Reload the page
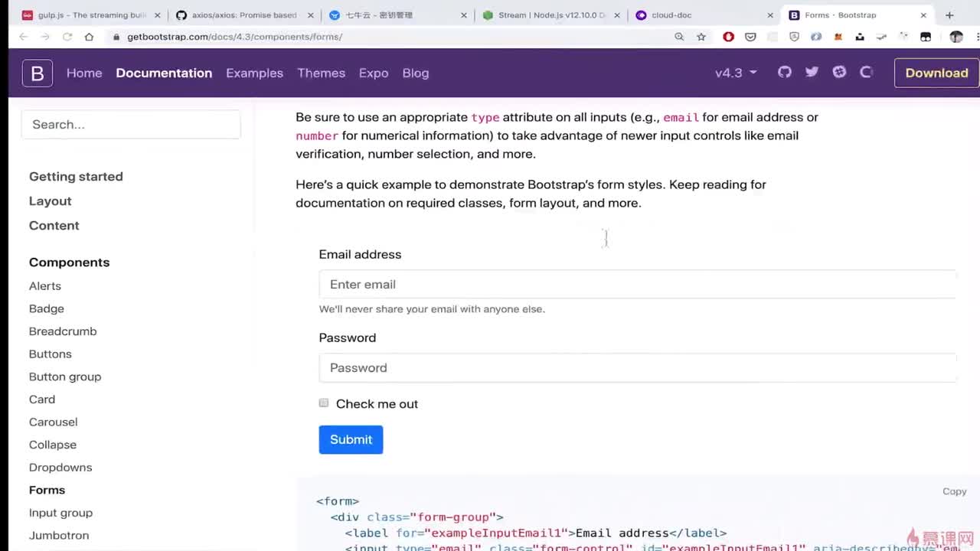The width and height of the screenshot is (980, 551). point(67,37)
